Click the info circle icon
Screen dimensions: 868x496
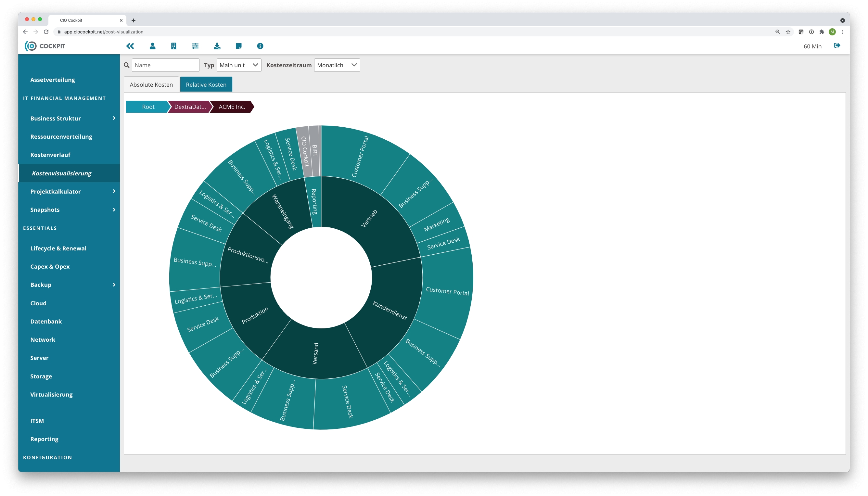point(260,46)
